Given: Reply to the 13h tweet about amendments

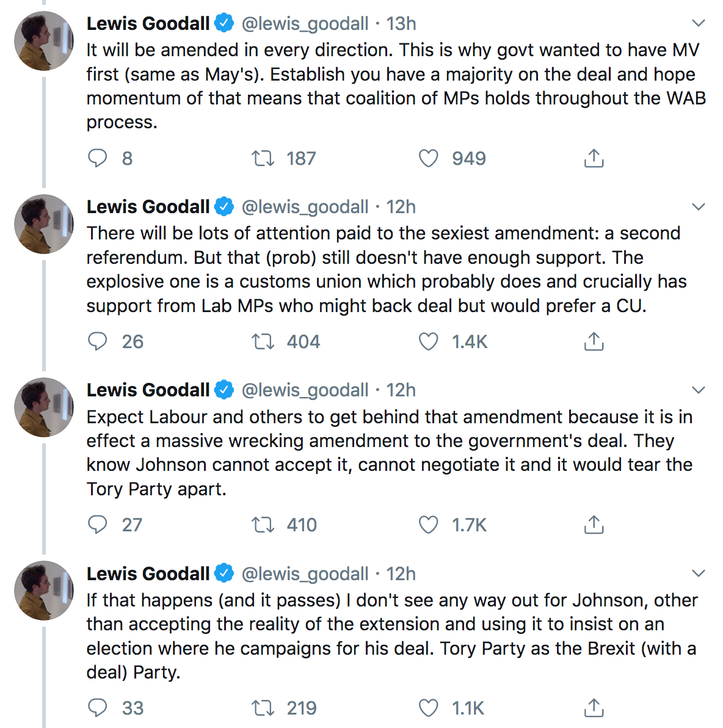Looking at the screenshot, I should tap(98, 158).
